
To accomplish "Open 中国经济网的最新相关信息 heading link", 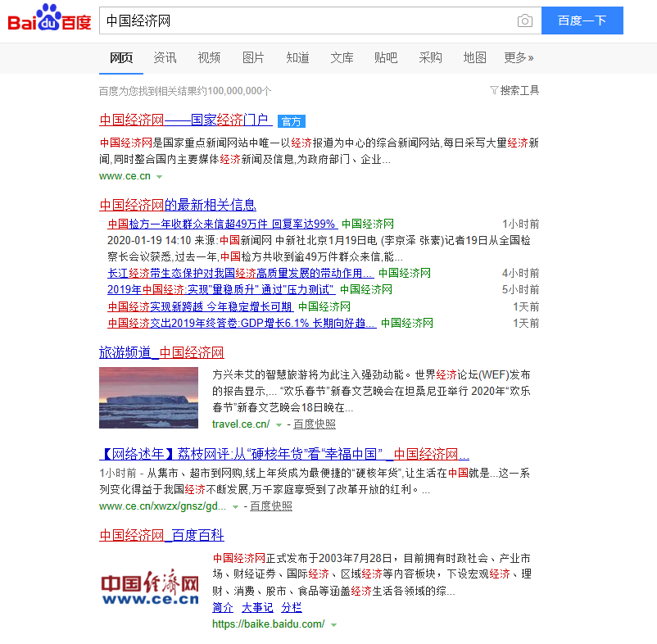I will (x=178, y=205).
